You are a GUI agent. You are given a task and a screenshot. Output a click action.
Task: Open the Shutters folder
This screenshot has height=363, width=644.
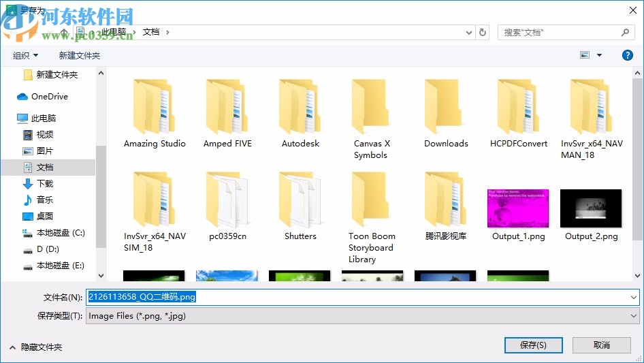click(300, 206)
